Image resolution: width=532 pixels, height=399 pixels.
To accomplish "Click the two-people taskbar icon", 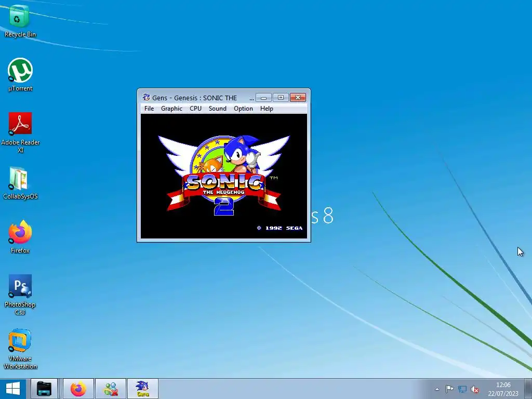I will click(x=111, y=389).
